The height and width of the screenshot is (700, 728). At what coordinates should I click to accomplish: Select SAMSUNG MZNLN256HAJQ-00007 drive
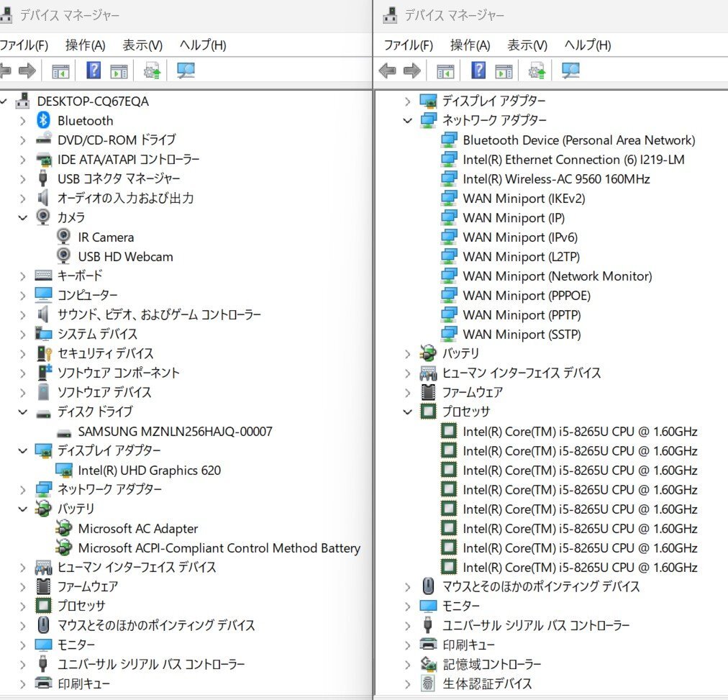tap(175, 431)
